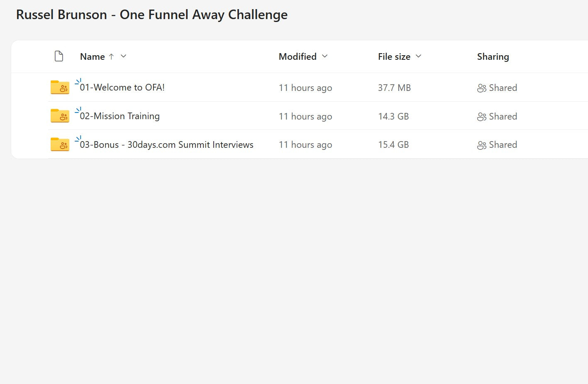Click the 03-Bonus Summit Interviews folder icon
This screenshot has width=588, height=384.
pyautogui.click(x=60, y=144)
